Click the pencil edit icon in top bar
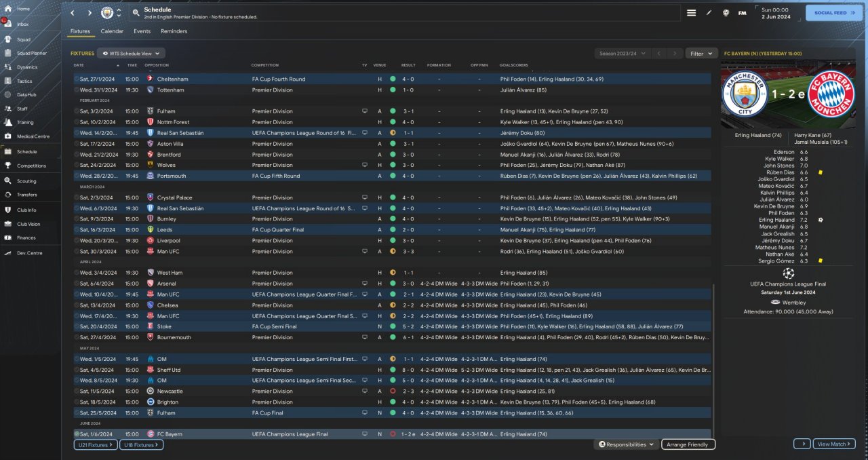Screen dimensions: 868x460 tap(709, 13)
